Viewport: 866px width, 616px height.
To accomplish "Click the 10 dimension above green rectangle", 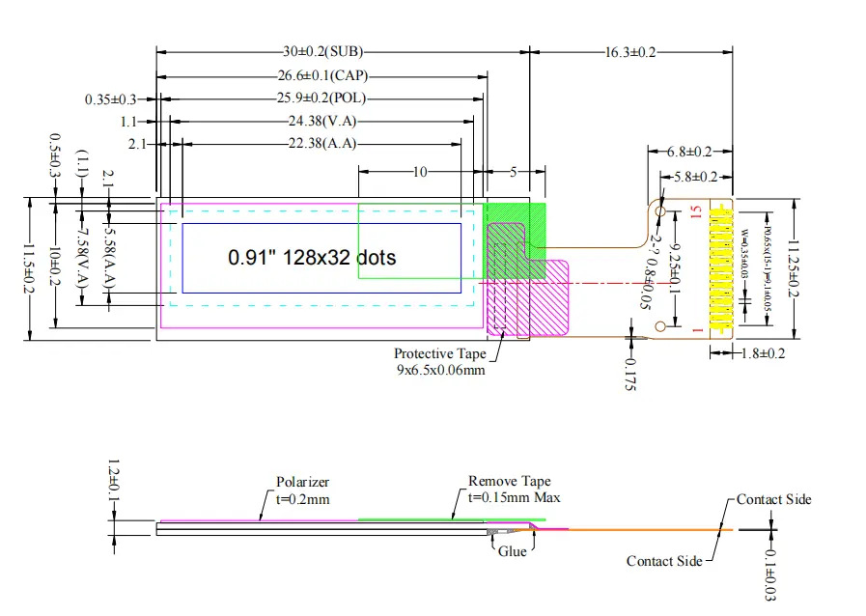I will point(420,173).
